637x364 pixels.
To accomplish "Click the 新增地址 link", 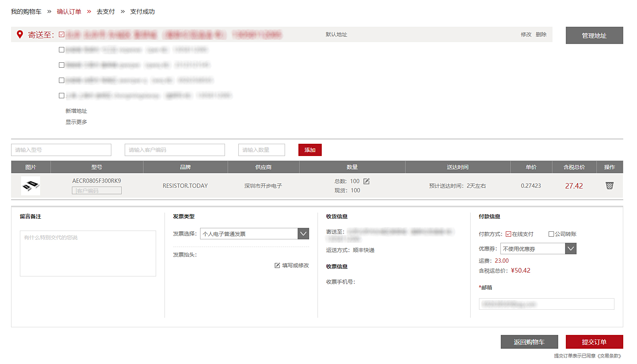I will [76, 111].
